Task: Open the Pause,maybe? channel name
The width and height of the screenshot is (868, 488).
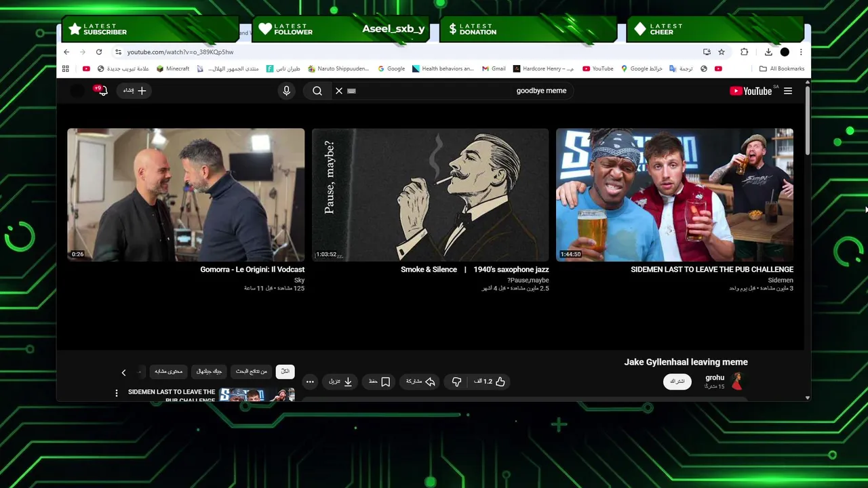Action: [x=528, y=280]
